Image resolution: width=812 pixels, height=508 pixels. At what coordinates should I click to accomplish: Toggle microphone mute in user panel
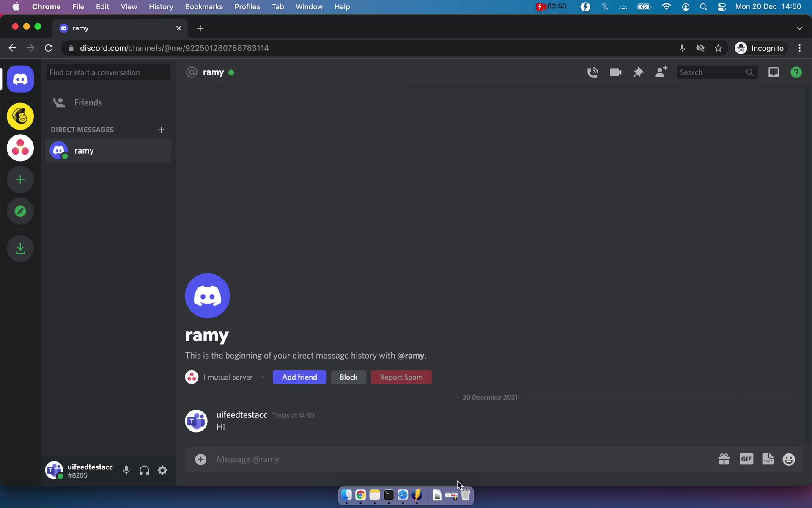point(126,470)
